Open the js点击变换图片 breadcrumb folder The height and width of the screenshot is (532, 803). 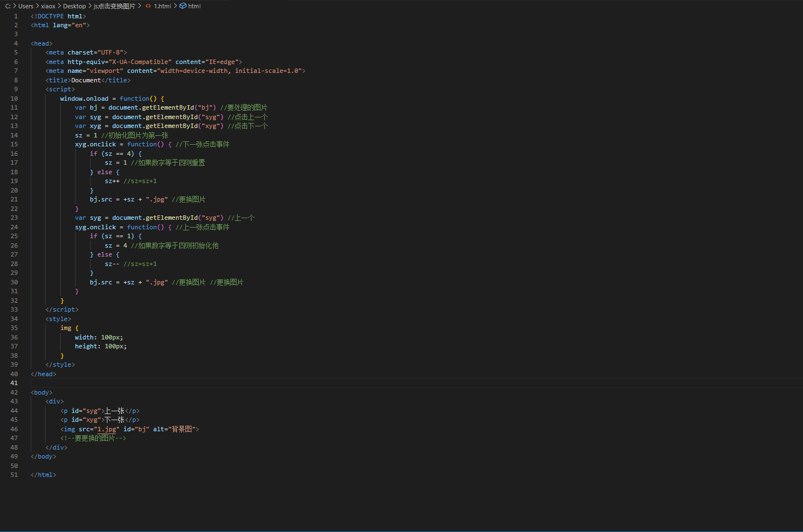coord(114,6)
